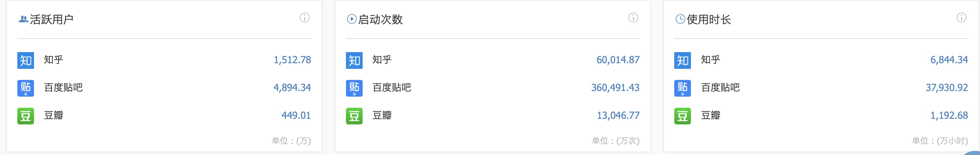980x155 pixels.
Task: Click the 百度贴吧 app icon under 使用时长
Action: [683, 88]
